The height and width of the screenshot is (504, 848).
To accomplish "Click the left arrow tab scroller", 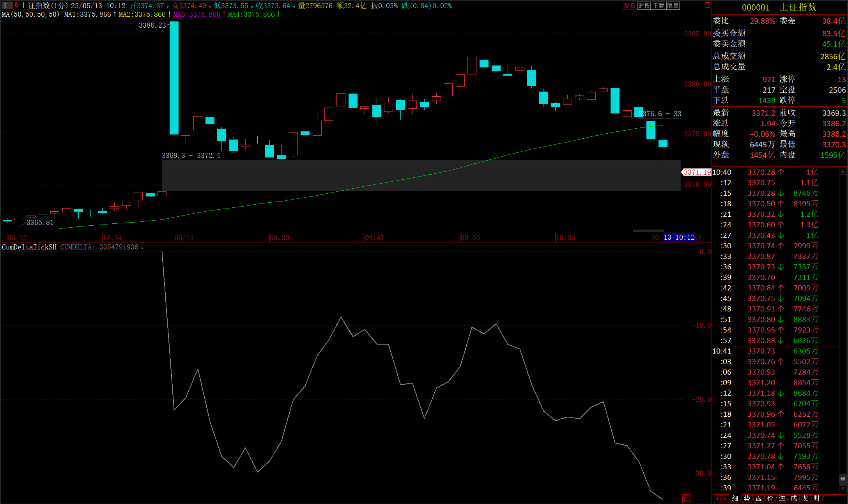I will [x=717, y=499].
